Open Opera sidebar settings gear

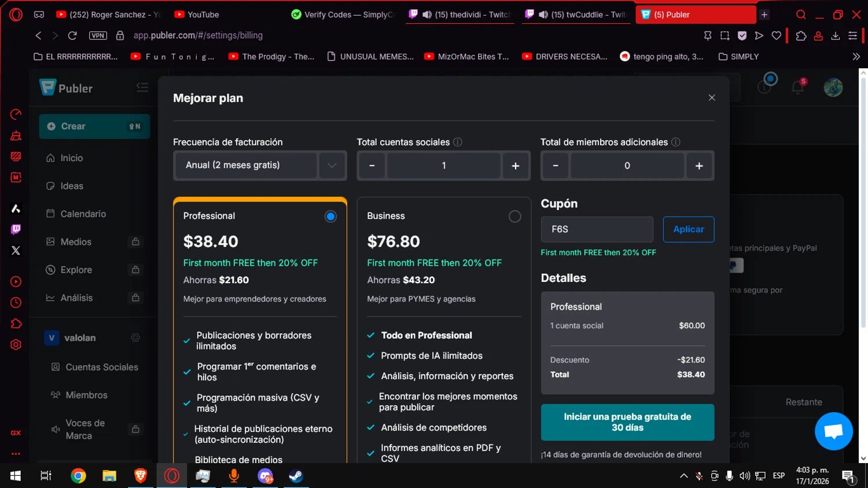tap(16, 344)
